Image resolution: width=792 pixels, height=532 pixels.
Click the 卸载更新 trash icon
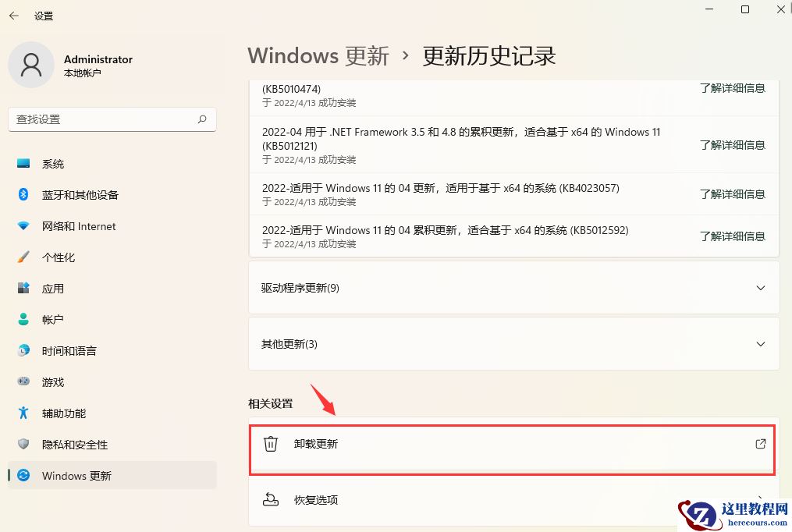point(270,443)
